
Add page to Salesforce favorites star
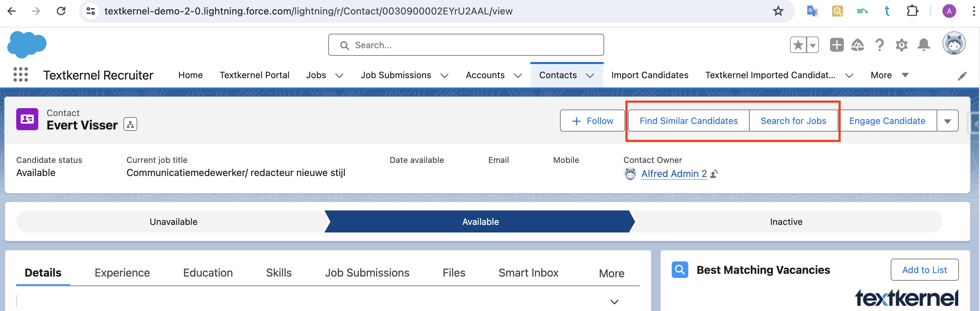[798, 45]
